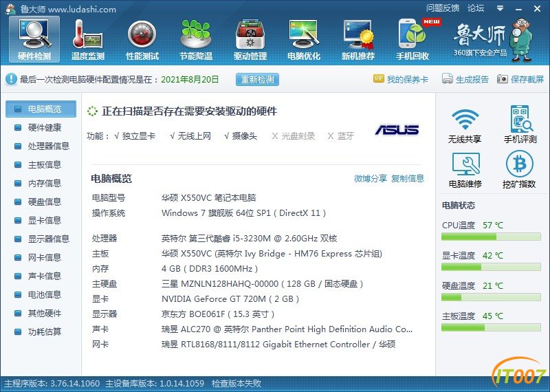Click the 三星 MZNLN128HAHQ disk text

pyautogui.click(x=263, y=284)
